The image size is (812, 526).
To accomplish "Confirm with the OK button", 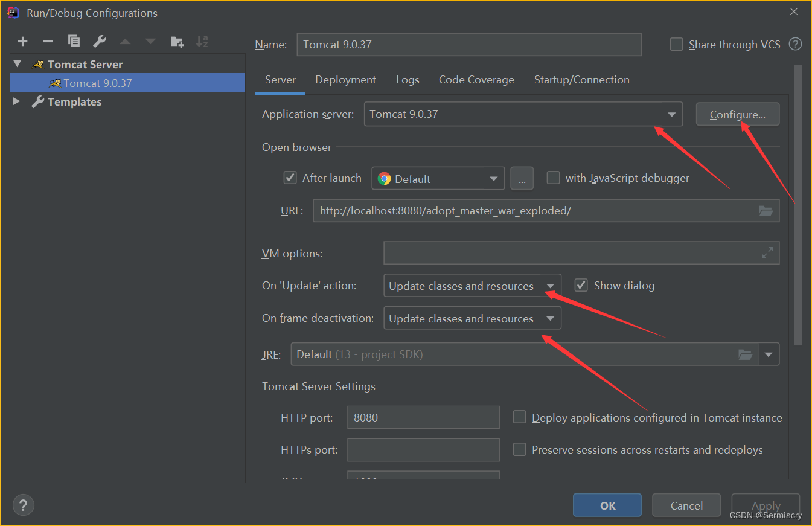I will 607,505.
